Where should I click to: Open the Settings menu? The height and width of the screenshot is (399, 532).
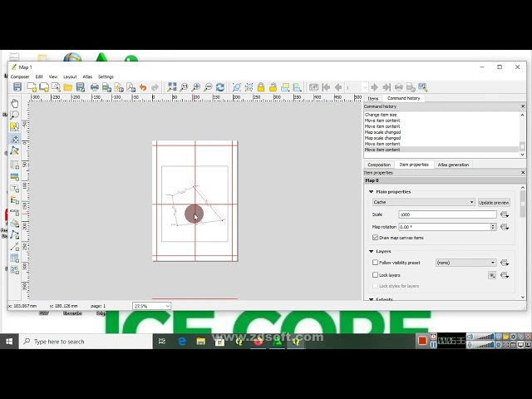coord(106,76)
